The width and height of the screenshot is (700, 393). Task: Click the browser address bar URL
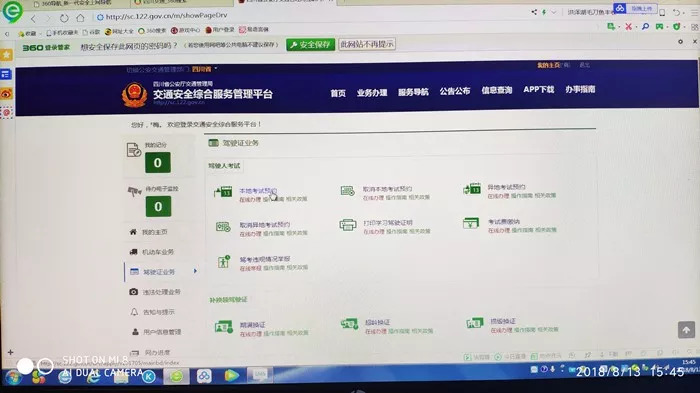pos(166,16)
